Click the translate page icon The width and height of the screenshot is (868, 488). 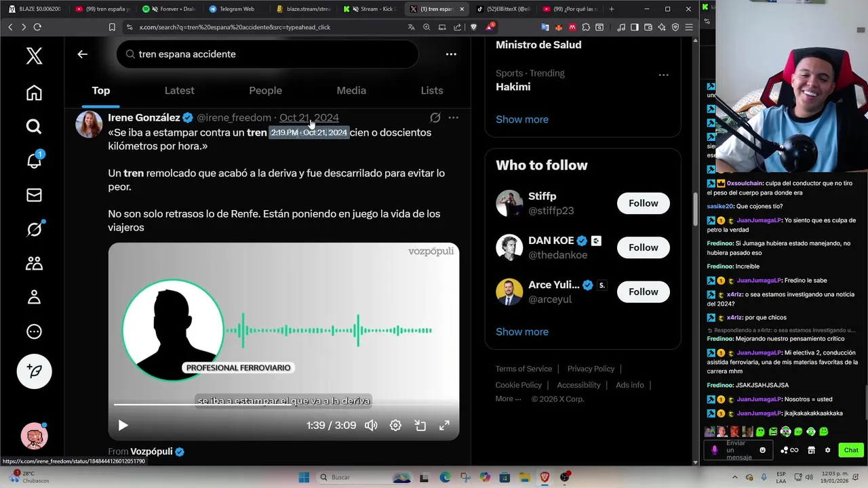coord(411,27)
